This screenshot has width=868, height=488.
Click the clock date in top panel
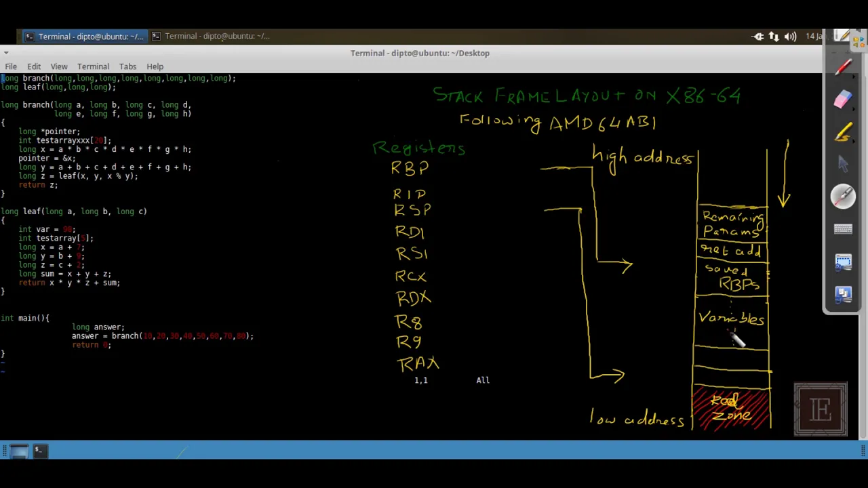pyautogui.click(x=814, y=37)
